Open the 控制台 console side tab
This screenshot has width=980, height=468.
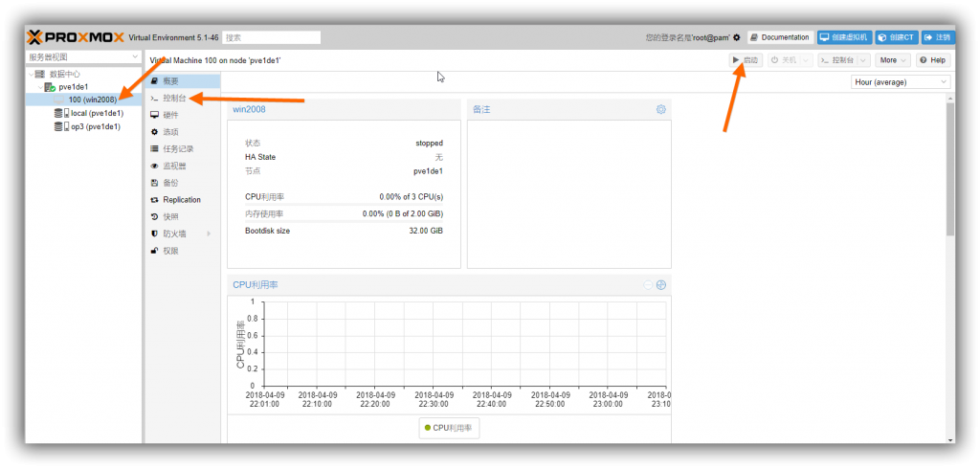pos(183,99)
